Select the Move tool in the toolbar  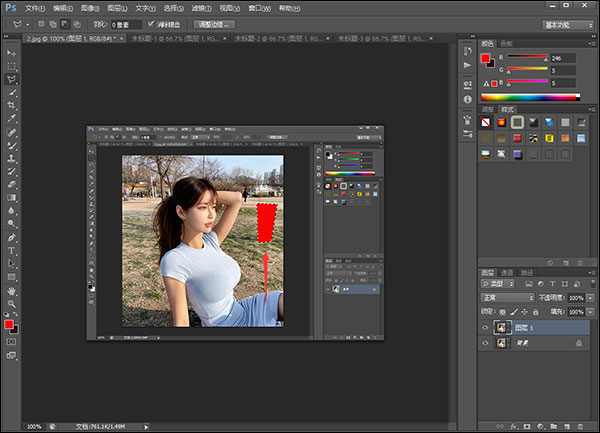pyautogui.click(x=12, y=52)
